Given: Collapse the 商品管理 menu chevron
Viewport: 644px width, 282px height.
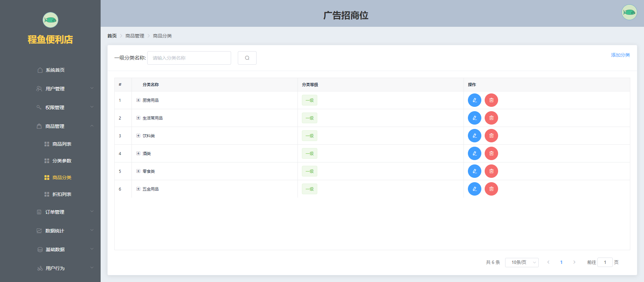Looking at the screenshot, I should tap(92, 126).
